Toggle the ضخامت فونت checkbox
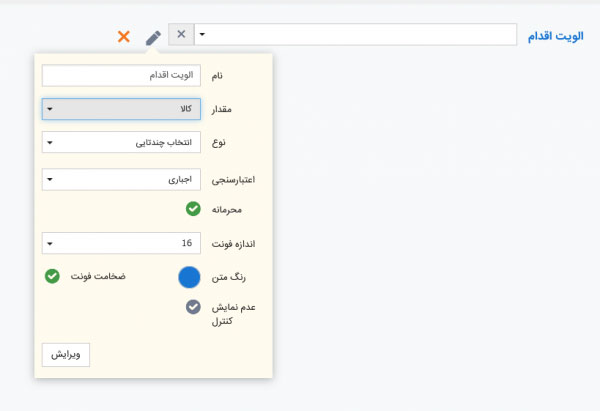Screen dimensions: 600x411 point(52,275)
